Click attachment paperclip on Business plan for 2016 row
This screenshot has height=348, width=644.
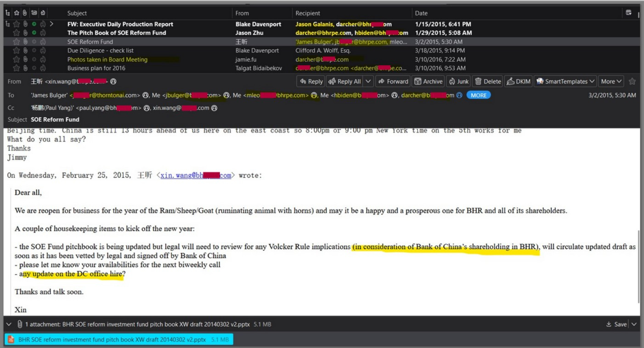(25, 68)
